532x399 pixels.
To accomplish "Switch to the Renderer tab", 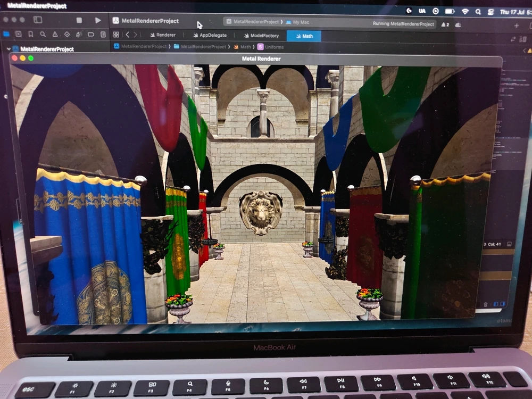I will (x=162, y=35).
